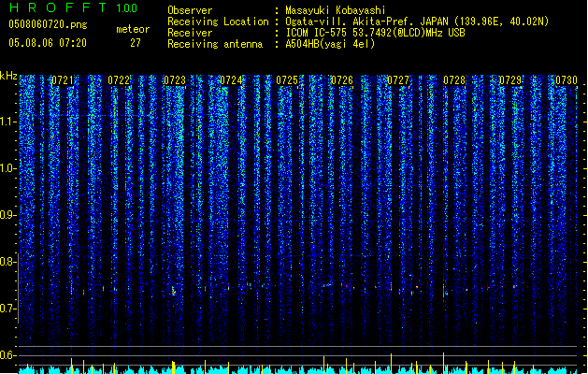Viewport: 588px width, 374px height.
Task: Select the file name 0508060720.png
Action: [x=48, y=24]
